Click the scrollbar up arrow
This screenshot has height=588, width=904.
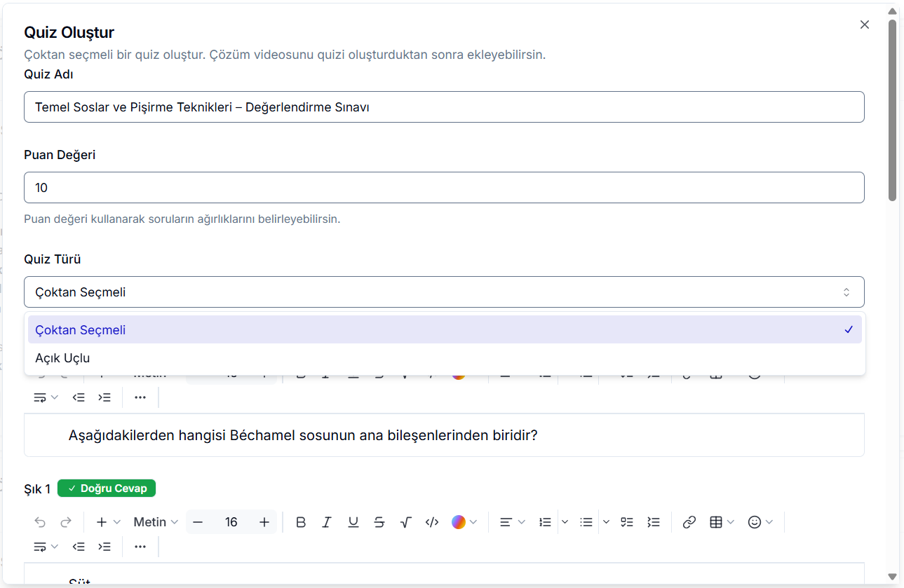(893, 11)
